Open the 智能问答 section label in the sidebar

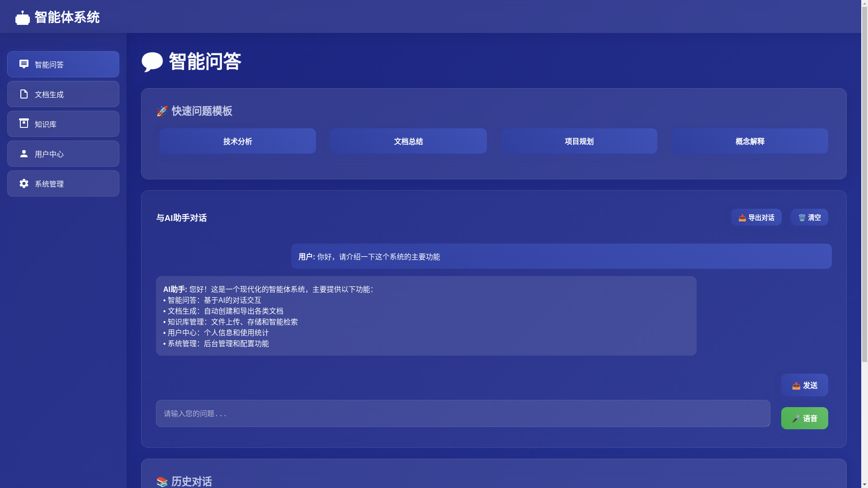click(49, 65)
